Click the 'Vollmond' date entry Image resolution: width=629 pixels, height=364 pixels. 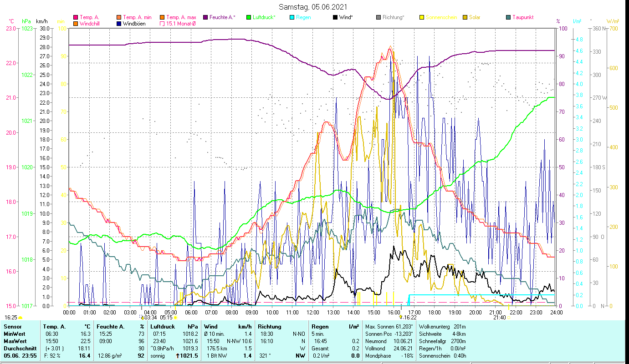pyautogui.click(x=389, y=349)
